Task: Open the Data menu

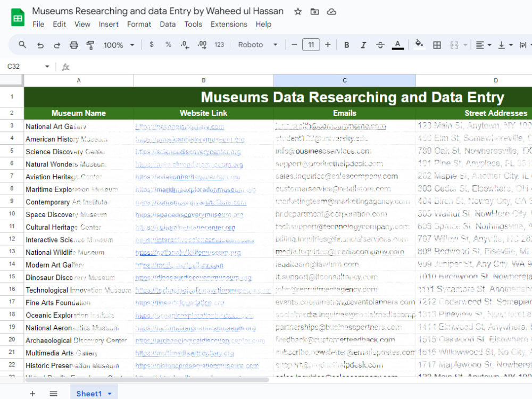Action: coord(168,24)
